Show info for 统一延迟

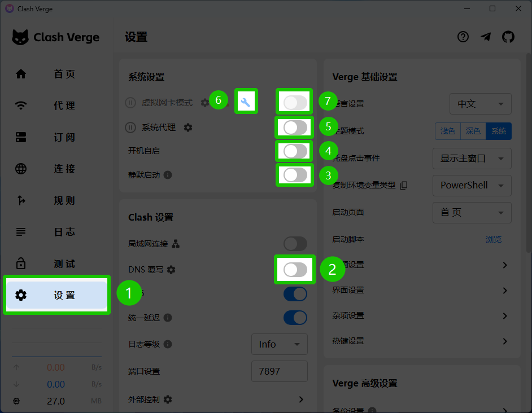168,318
